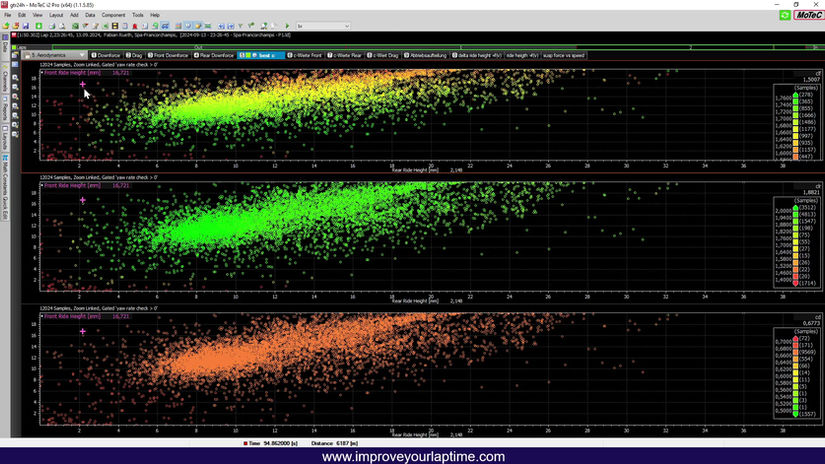Click top chart's green swatch beside (278)
The image size is (825, 464).
click(796, 95)
